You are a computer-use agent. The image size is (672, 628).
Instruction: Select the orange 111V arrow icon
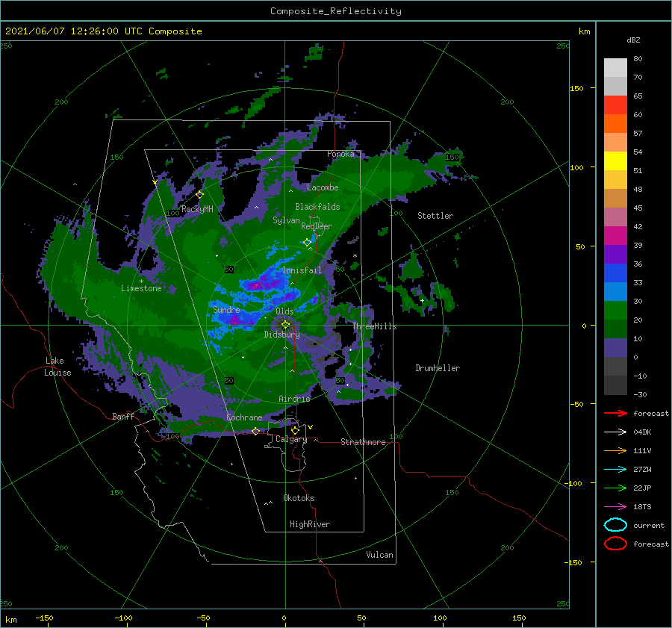pyautogui.click(x=615, y=450)
